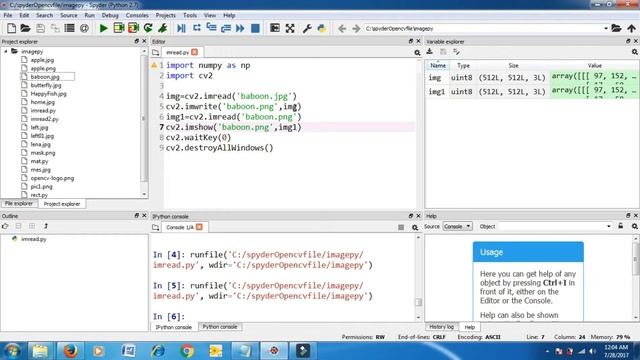Switch to the History log tab
The height and width of the screenshot is (360, 640).
(x=441, y=327)
